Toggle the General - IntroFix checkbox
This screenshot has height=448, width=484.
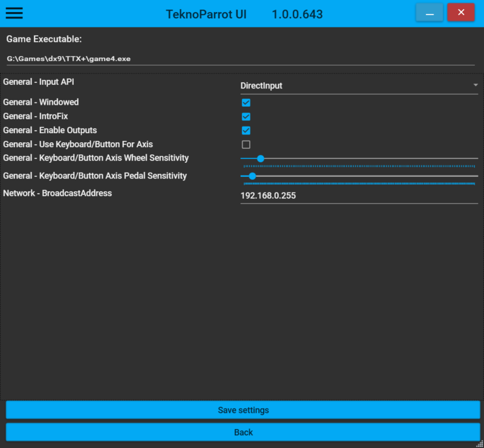coord(246,117)
